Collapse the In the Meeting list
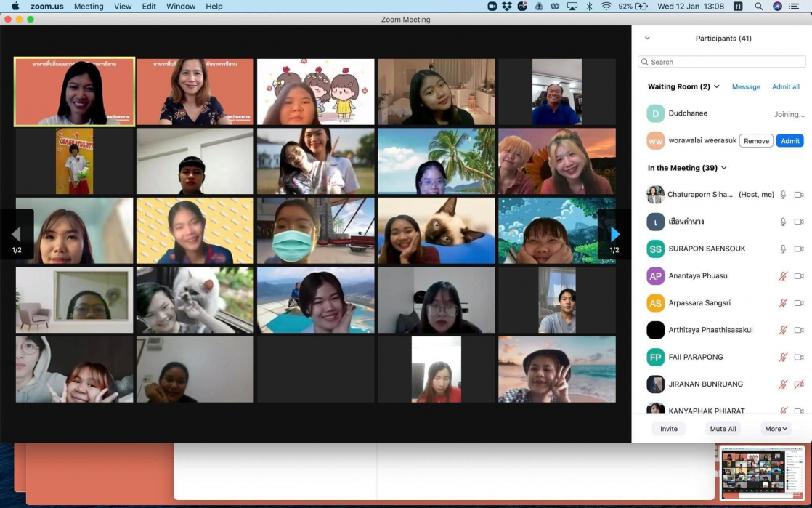 click(x=724, y=168)
